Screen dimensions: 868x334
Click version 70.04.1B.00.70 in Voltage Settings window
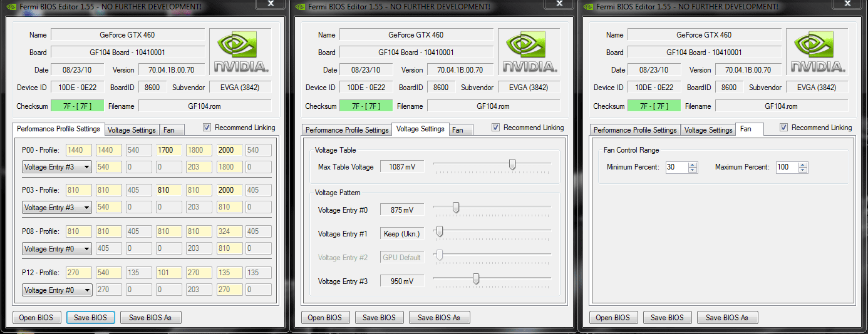click(460, 70)
